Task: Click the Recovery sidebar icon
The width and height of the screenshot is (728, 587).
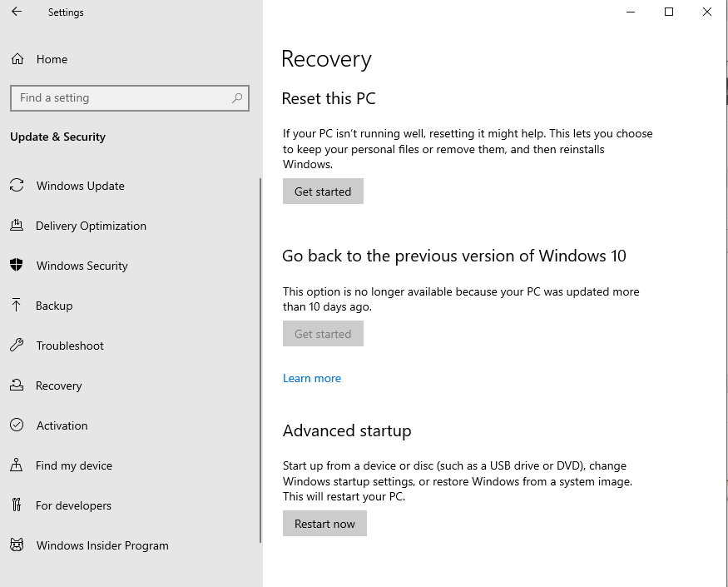Action: coord(17,385)
